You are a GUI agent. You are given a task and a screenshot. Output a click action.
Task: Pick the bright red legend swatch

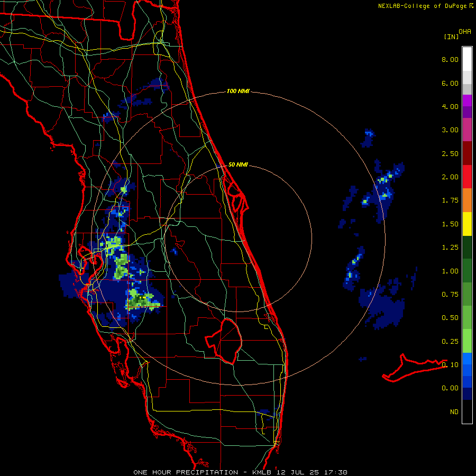click(467, 177)
